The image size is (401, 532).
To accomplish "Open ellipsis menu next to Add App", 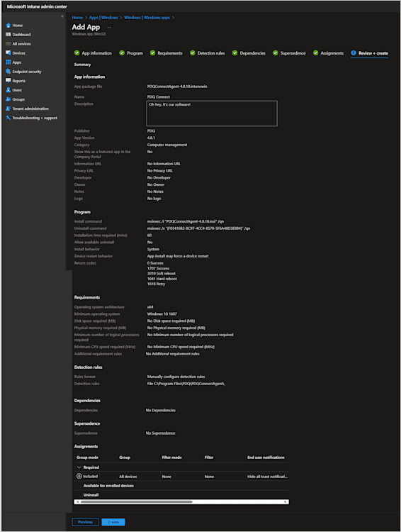I will 109,28.
